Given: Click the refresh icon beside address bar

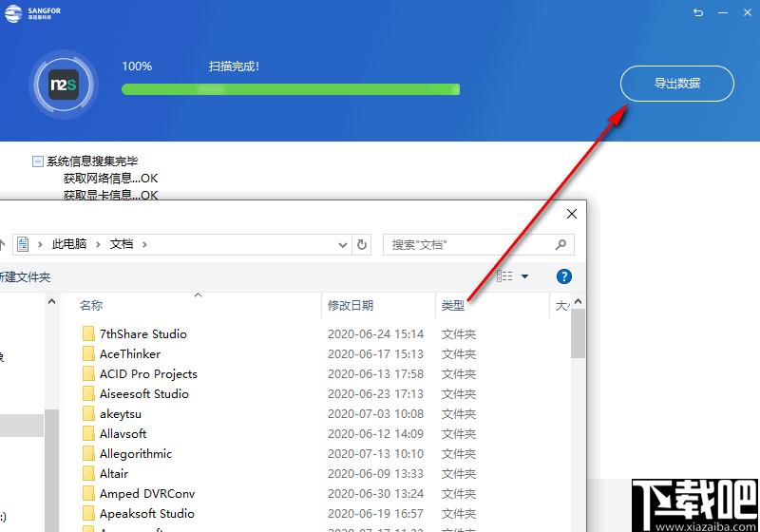Looking at the screenshot, I should coord(362,245).
